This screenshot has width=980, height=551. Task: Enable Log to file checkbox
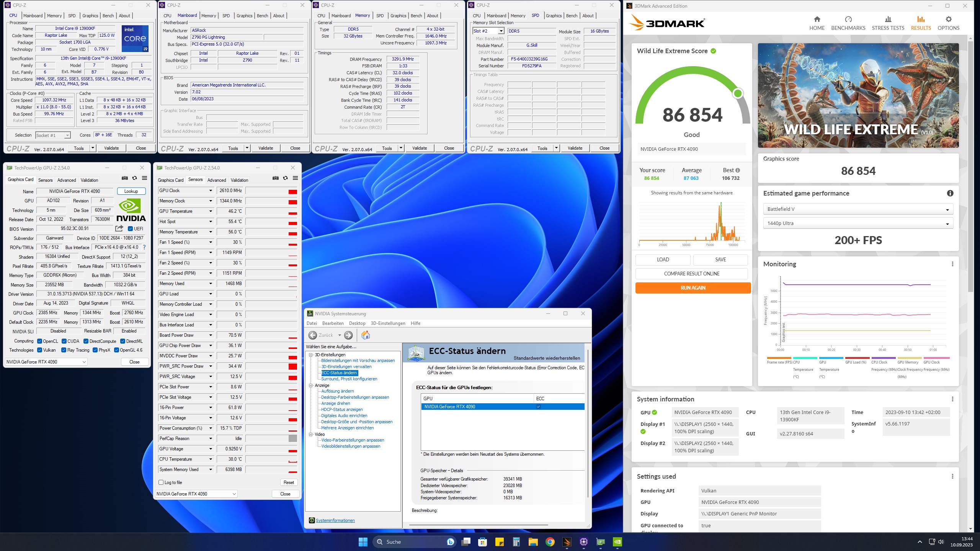[x=161, y=483]
